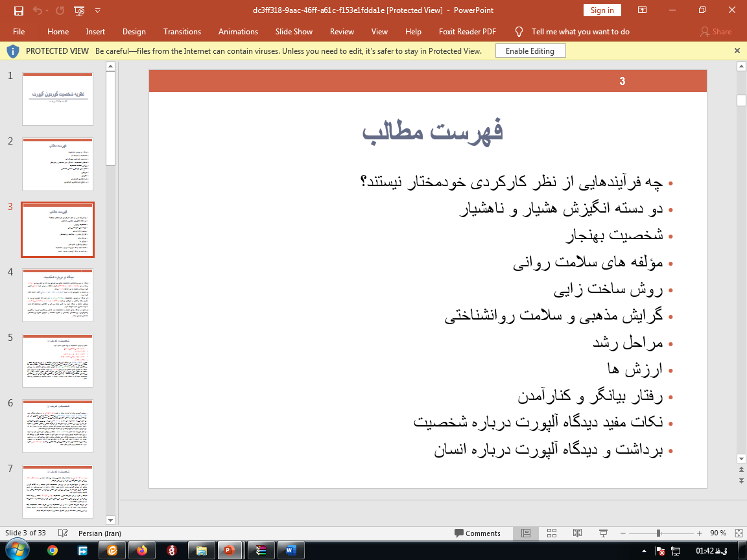Switch to Normal view

526,533
